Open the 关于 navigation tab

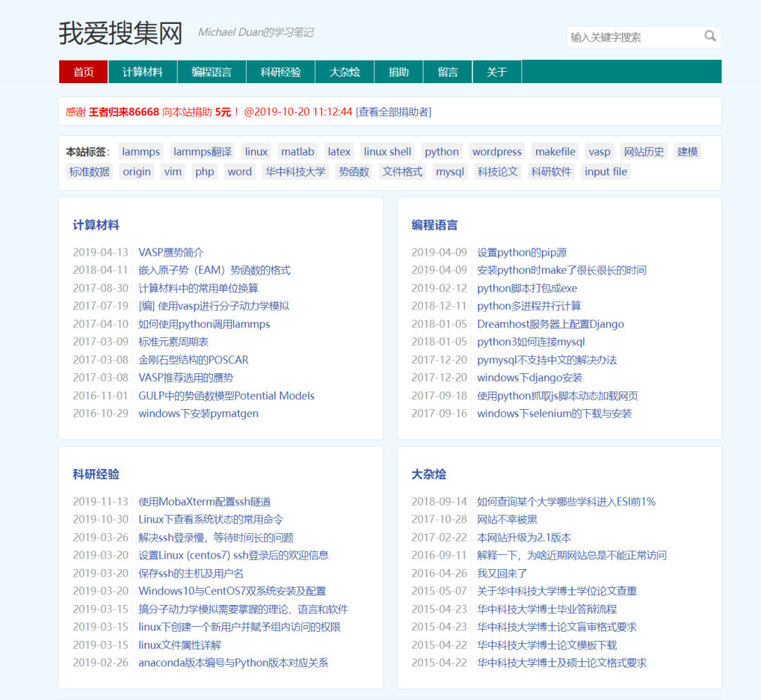(x=497, y=72)
